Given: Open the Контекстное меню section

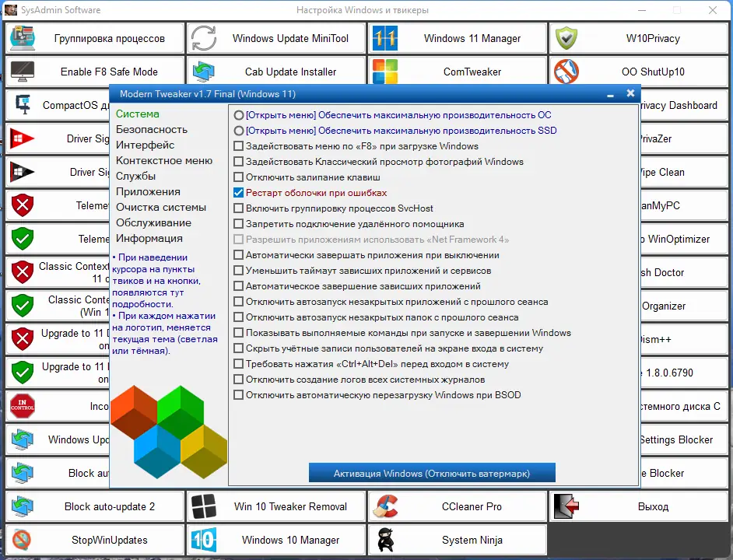Looking at the screenshot, I should (164, 160).
